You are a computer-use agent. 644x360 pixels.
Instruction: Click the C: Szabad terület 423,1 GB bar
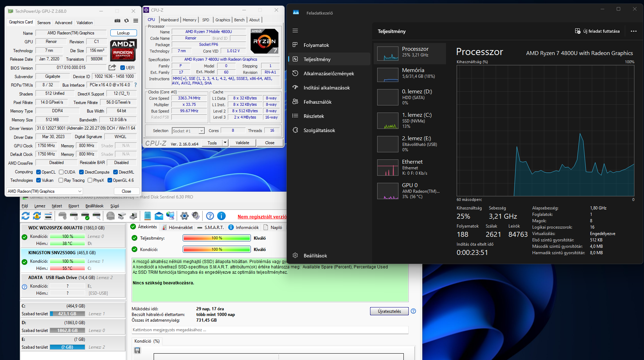tap(67, 314)
